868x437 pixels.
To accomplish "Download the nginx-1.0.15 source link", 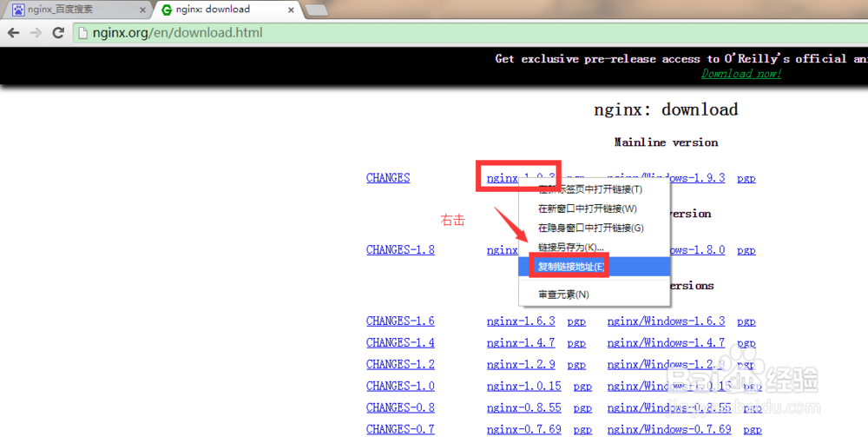I will tap(523, 386).
